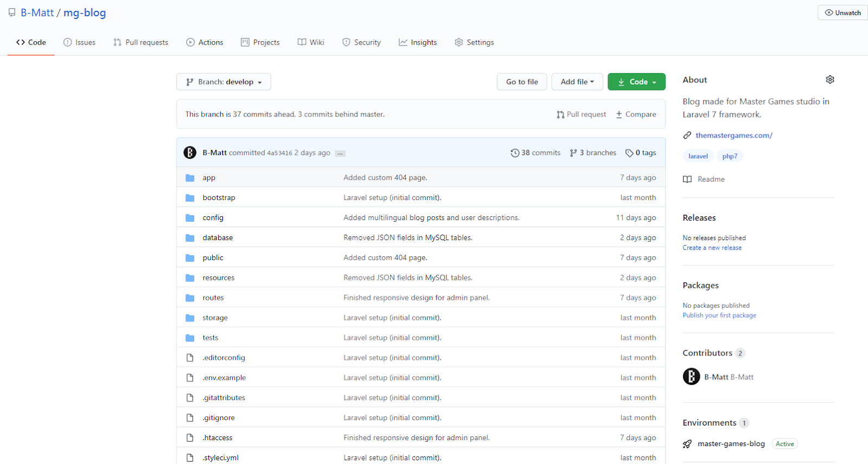Screen dimensions: 868x464
Task: Click the config folder icon
Action: (190, 218)
